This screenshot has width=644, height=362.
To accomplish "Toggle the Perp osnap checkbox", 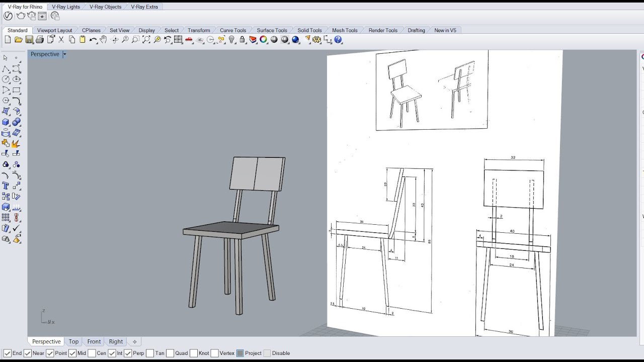I will coord(128,353).
